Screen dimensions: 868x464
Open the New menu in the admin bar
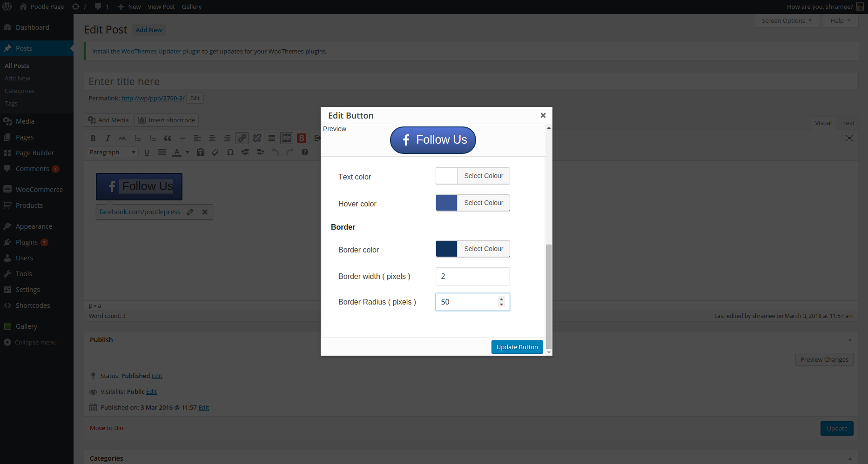coord(129,7)
